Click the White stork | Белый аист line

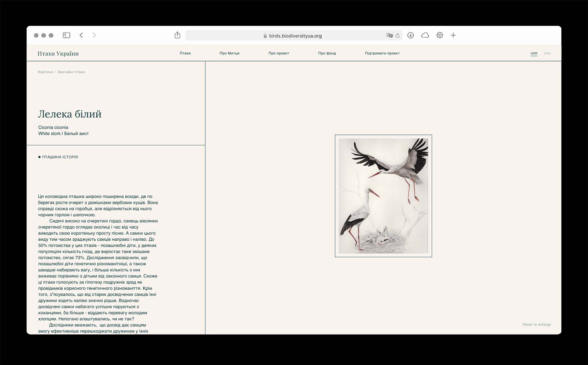(64, 133)
